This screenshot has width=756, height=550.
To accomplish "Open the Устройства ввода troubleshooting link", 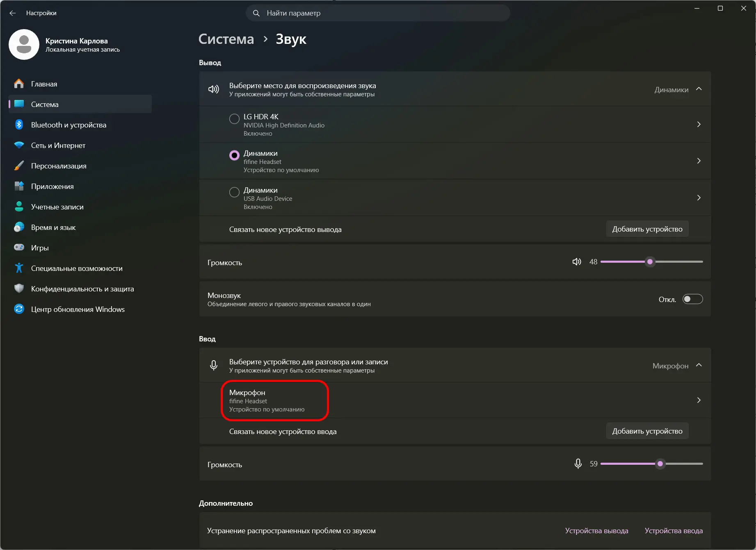I will [674, 531].
